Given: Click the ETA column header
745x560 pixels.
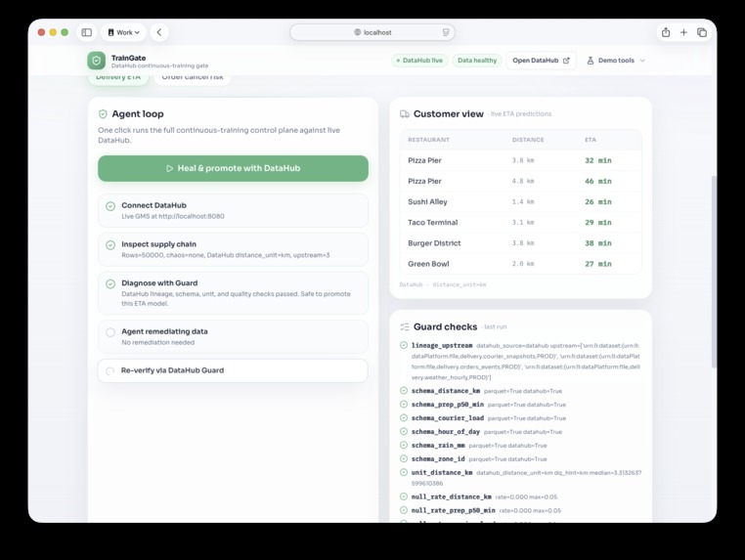Looking at the screenshot, I should [591, 140].
